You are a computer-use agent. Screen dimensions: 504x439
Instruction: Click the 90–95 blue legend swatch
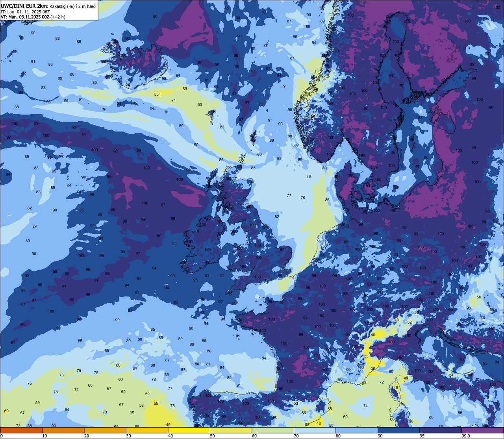click(x=398, y=430)
